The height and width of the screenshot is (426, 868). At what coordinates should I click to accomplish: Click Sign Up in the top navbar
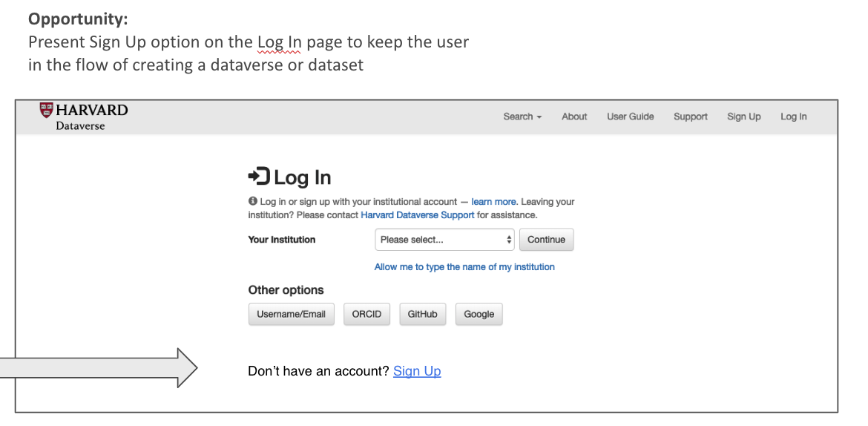click(743, 117)
